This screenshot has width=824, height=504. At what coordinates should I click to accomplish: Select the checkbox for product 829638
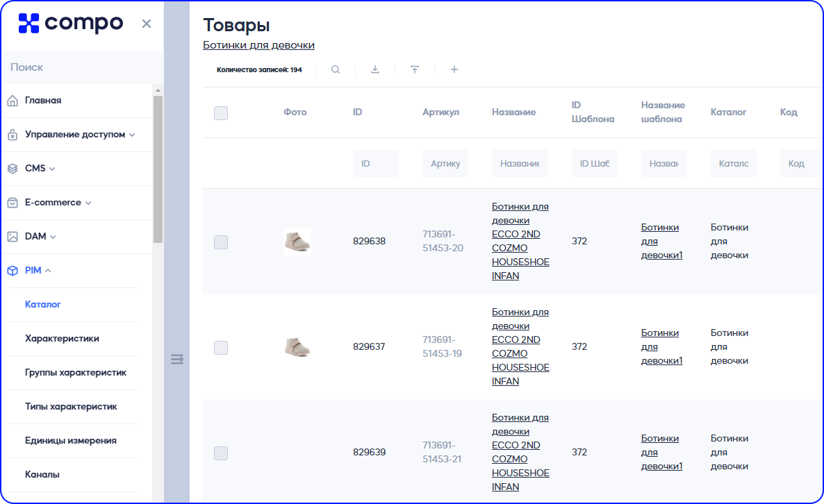(x=221, y=242)
